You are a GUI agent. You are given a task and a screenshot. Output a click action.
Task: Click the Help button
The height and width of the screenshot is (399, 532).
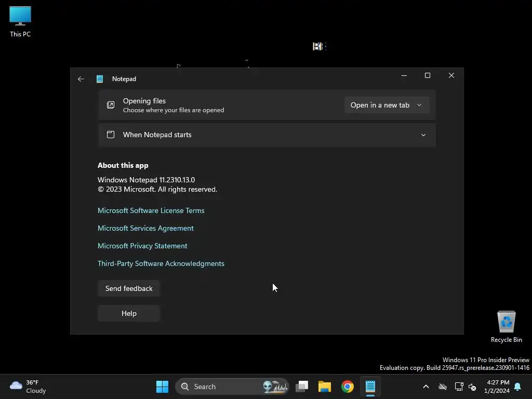129,313
